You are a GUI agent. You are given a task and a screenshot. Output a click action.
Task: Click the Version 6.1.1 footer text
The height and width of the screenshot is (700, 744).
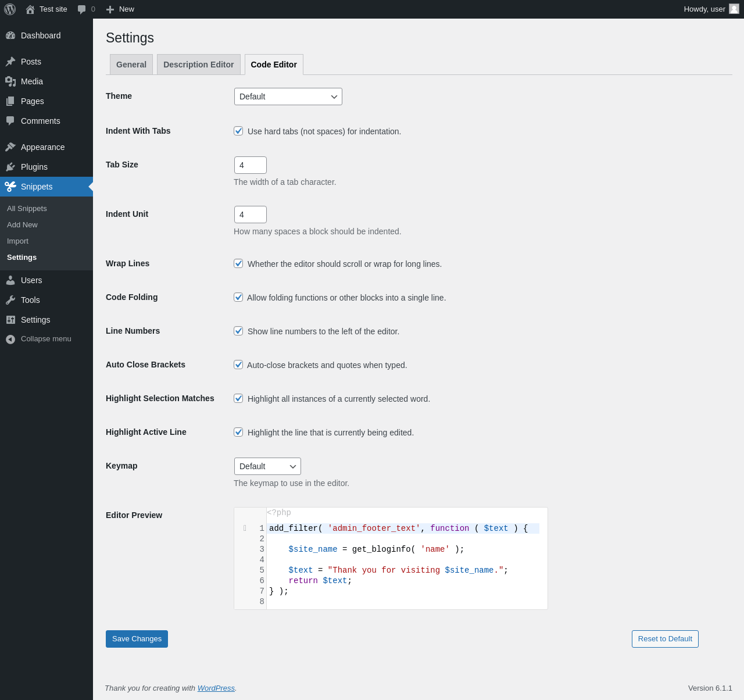click(710, 688)
